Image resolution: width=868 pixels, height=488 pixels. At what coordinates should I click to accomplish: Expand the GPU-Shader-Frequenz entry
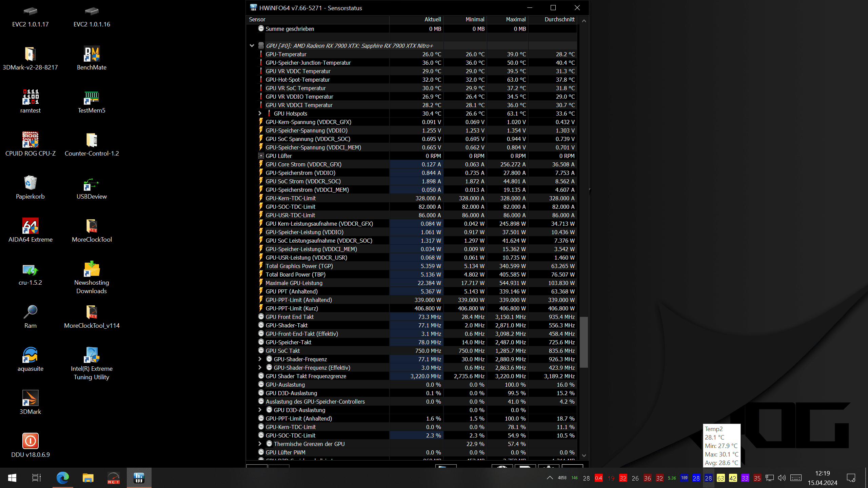[260, 359]
